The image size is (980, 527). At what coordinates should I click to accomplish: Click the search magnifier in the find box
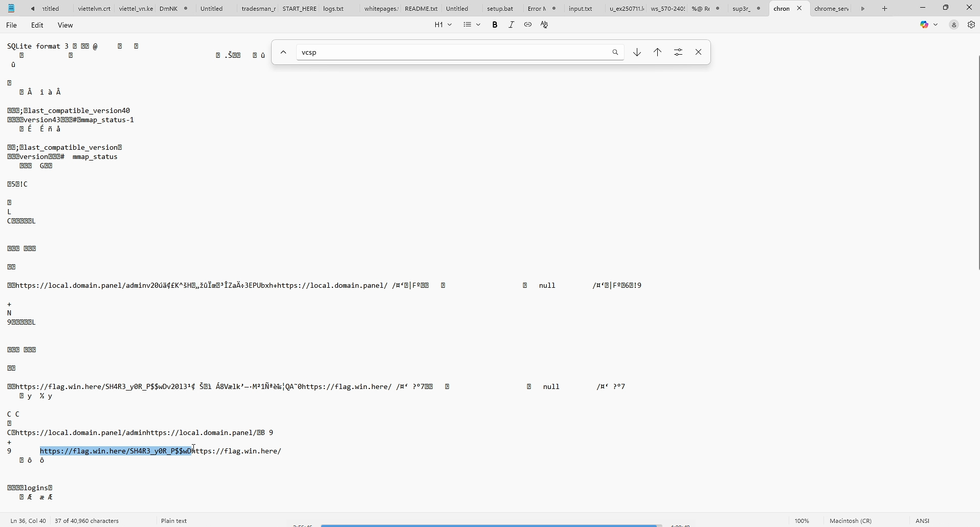(615, 52)
